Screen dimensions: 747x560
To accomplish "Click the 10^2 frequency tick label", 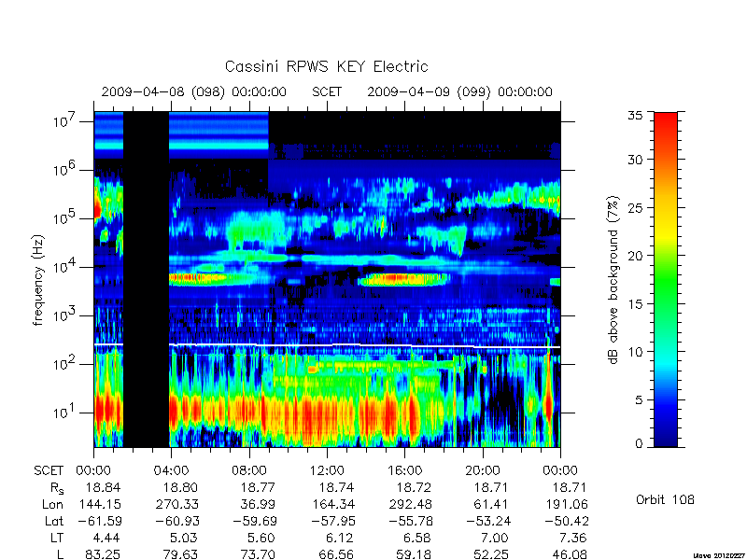I will pos(63,364).
